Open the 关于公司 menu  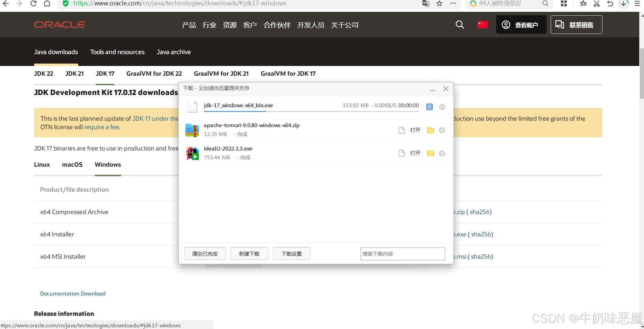coord(345,25)
